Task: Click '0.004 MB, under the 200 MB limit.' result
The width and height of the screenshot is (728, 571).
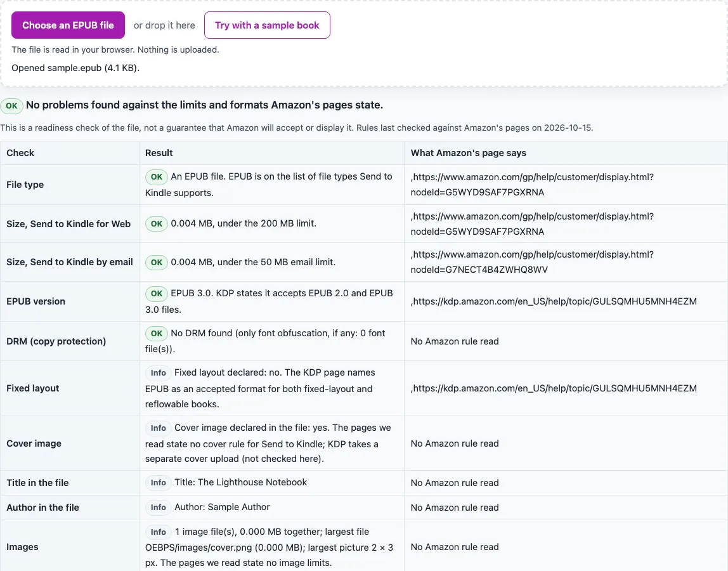Action: pyautogui.click(x=244, y=223)
